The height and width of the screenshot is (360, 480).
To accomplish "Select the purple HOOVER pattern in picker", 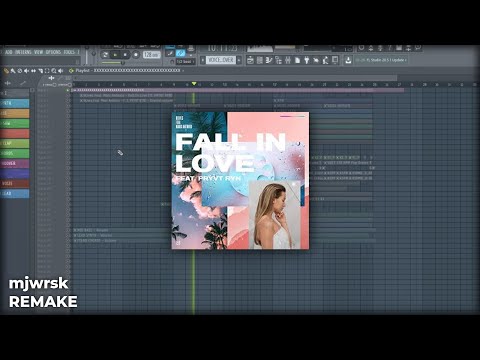I will click(14, 163).
